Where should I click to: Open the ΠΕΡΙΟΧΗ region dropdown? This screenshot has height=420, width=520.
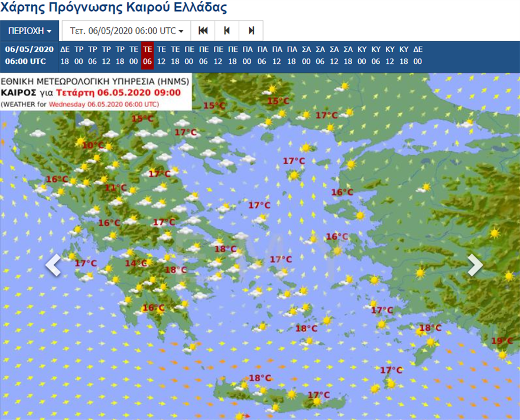(30, 31)
